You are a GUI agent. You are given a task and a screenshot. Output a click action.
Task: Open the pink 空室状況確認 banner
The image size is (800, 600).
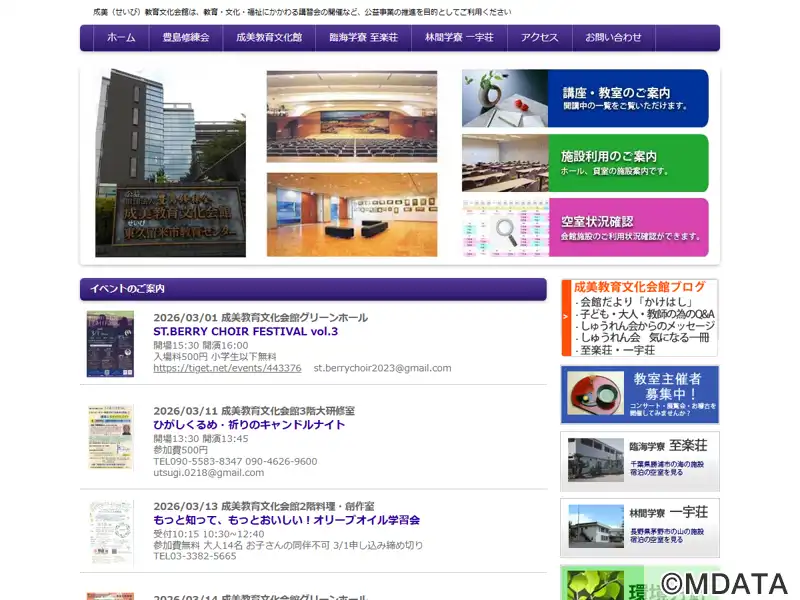click(584, 227)
